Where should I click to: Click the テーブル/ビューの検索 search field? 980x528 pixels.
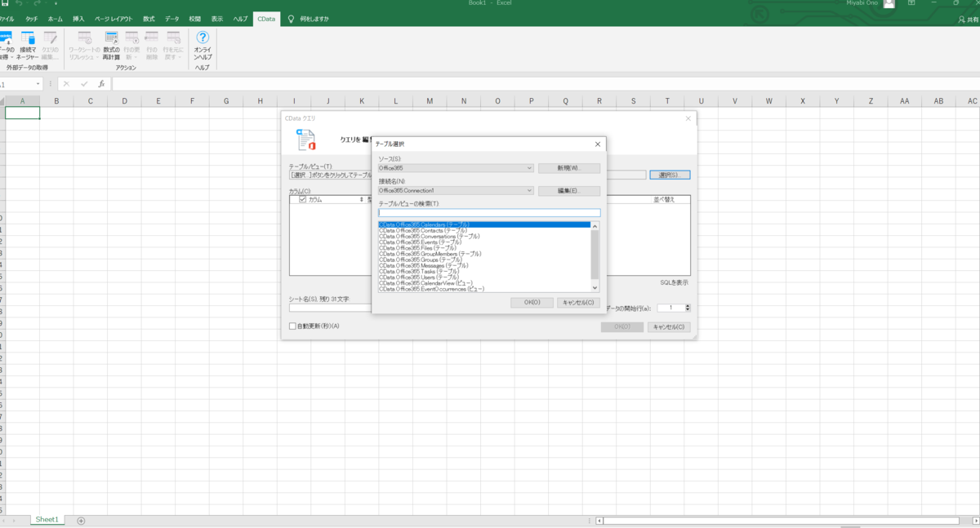(488, 212)
